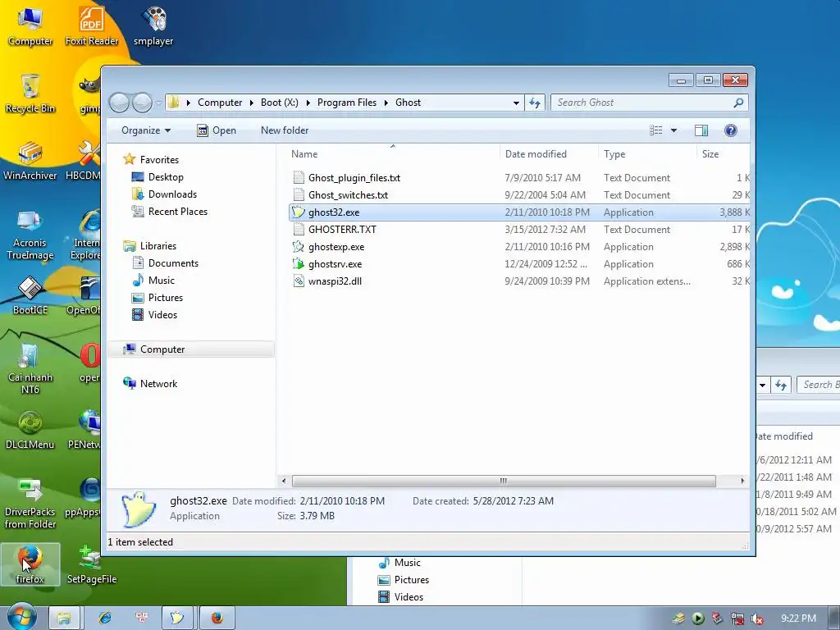
Task: Open the Recycle Bin
Action: click(30, 94)
